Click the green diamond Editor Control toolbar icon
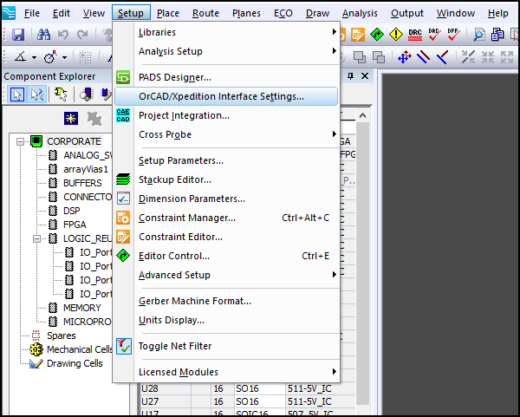 click(x=377, y=34)
